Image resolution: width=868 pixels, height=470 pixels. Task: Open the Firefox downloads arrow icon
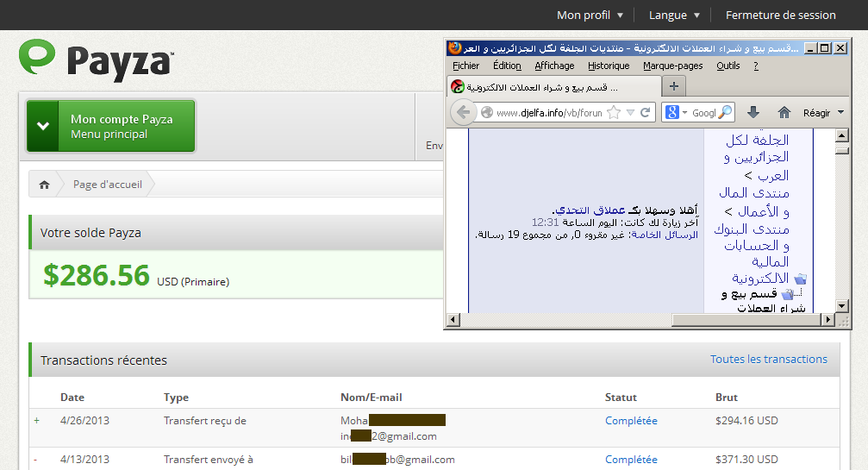tap(752, 112)
